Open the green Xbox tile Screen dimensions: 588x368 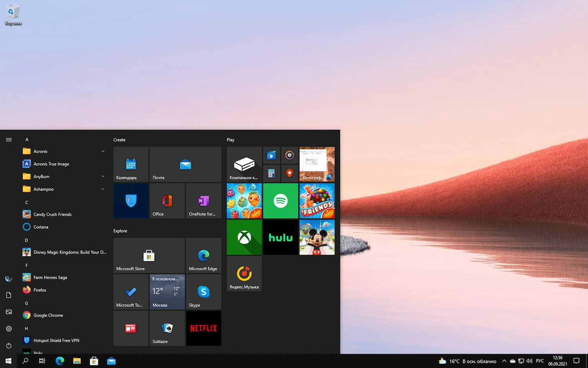tap(244, 237)
